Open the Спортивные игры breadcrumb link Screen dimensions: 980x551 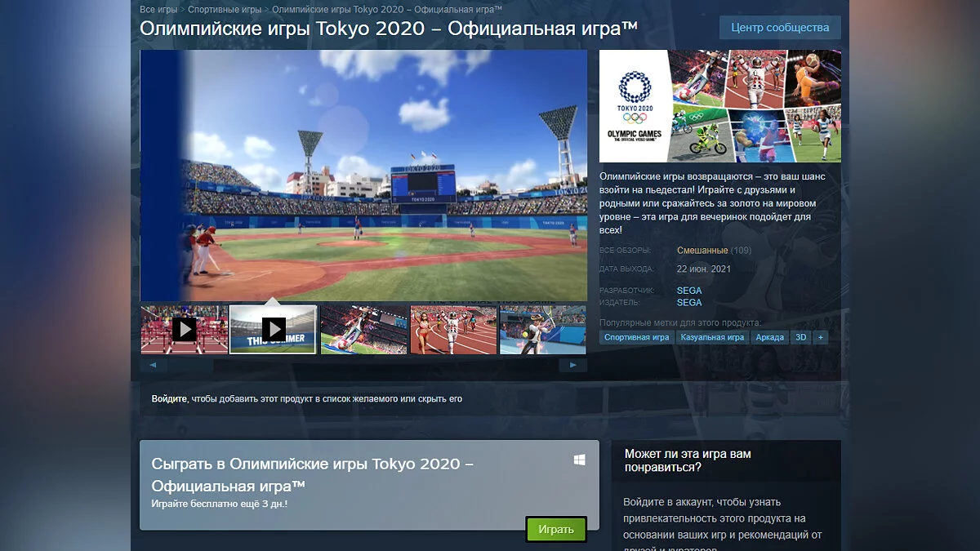tap(225, 10)
